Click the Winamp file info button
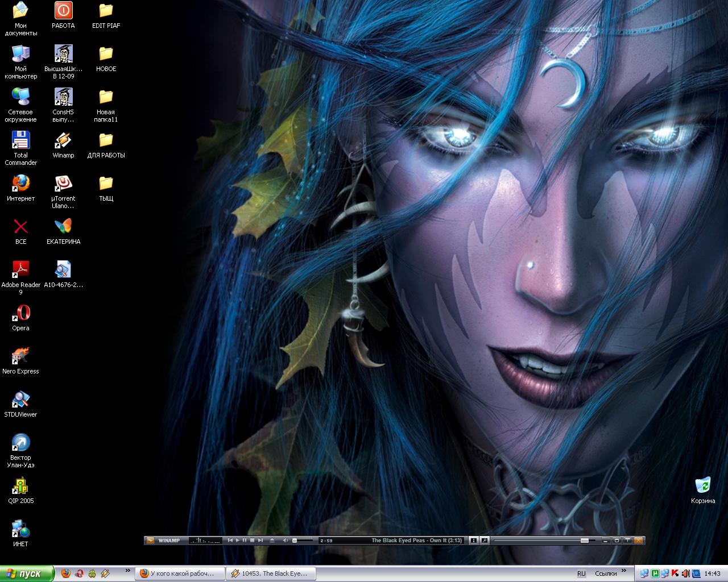The image size is (728, 582). click(473, 541)
